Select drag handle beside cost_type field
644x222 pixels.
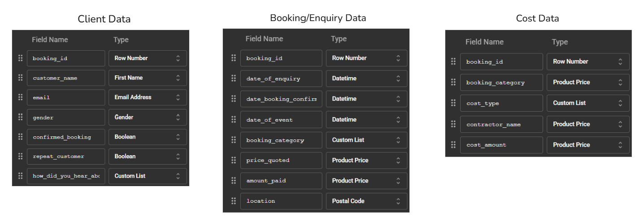point(453,103)
